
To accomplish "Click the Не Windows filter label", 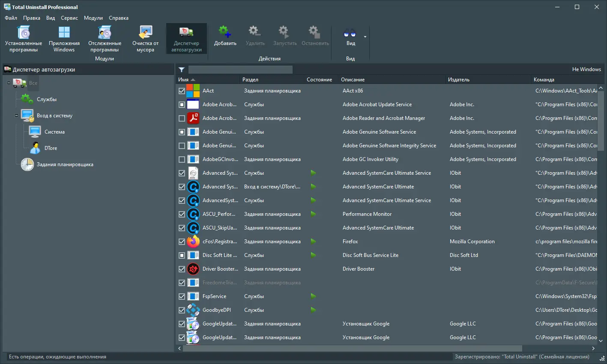I will click(586, 69).
